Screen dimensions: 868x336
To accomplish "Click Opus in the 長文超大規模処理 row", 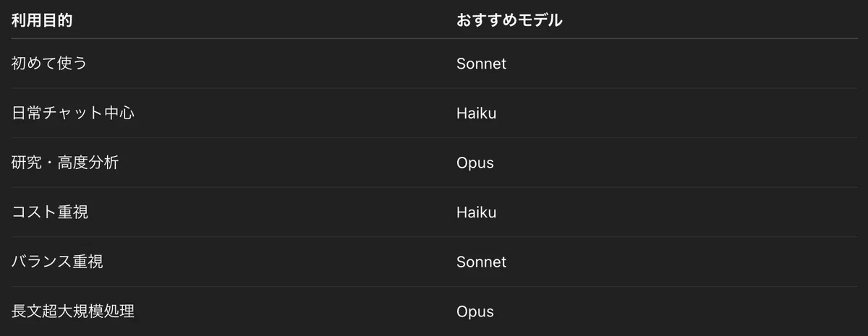I will [x=475, y=311].
